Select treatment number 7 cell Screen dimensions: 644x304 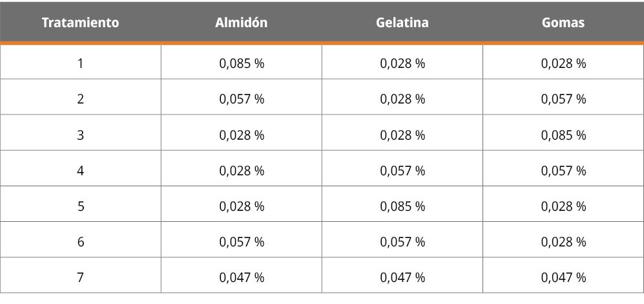(x=80, y=277)
